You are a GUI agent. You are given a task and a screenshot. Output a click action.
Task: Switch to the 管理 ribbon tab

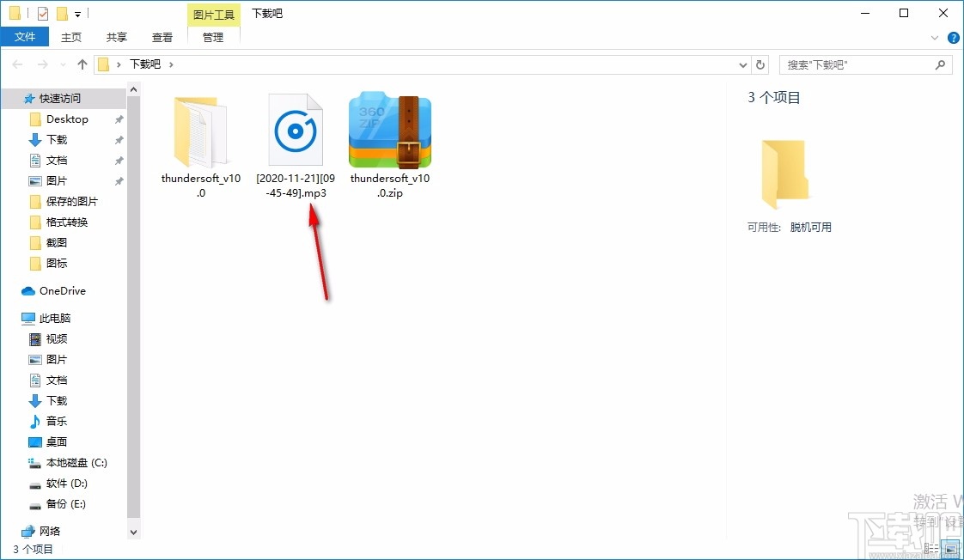211,37
